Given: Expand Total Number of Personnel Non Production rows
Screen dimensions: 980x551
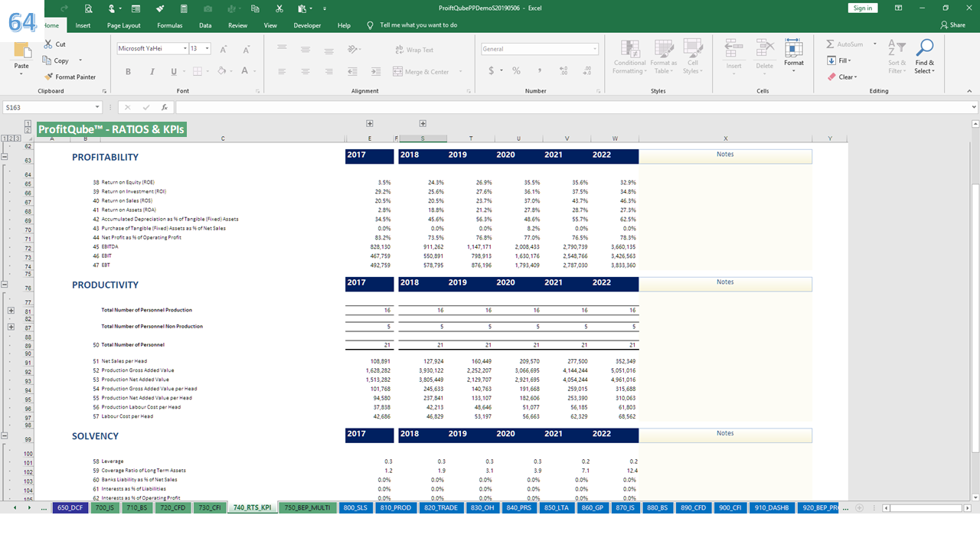Looking at the screenshot, I should coord(11,327).
